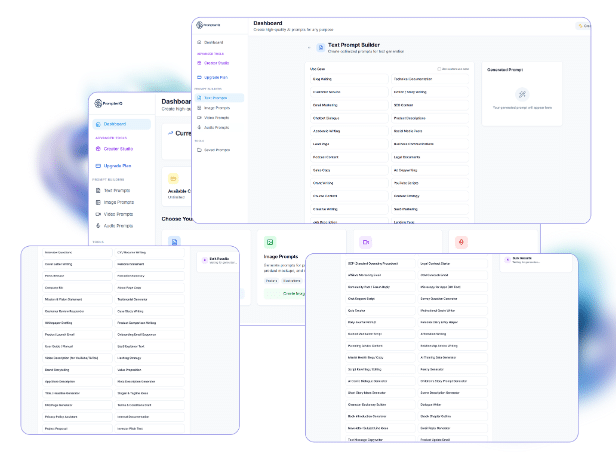Choose the Blog Writing use case
616x459 pixels.
point(322,78)
